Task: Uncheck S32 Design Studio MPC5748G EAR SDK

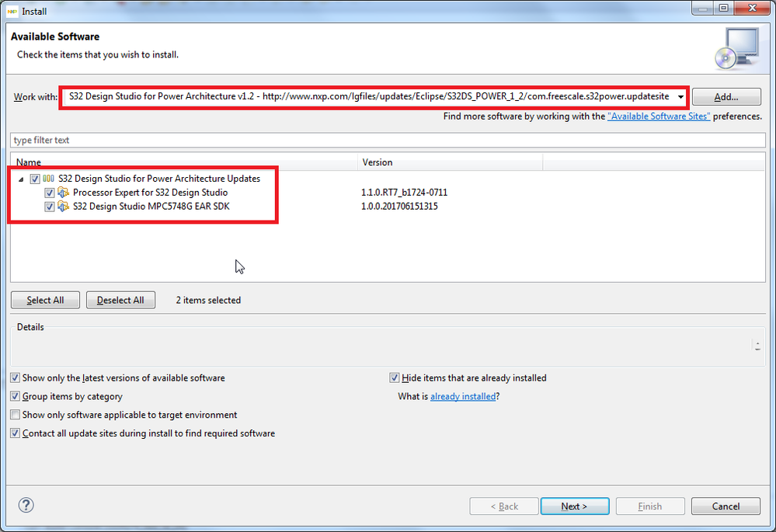Action: pos(49,207)
